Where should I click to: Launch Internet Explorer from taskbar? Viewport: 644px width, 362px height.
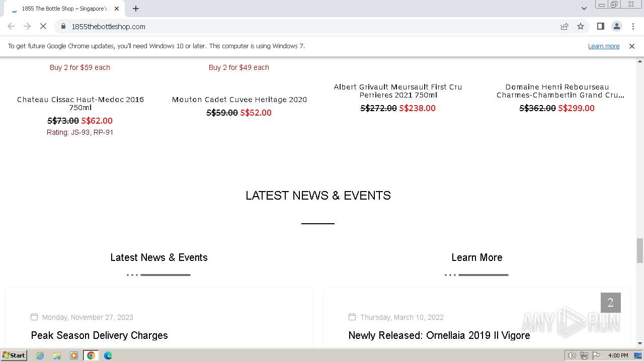[x=40, y=355]
